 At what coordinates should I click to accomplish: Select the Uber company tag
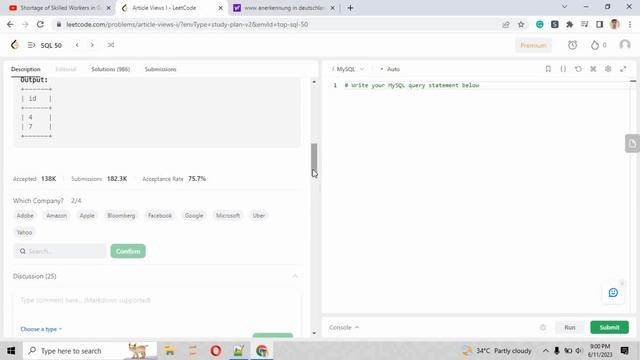[x=259, y=216]
